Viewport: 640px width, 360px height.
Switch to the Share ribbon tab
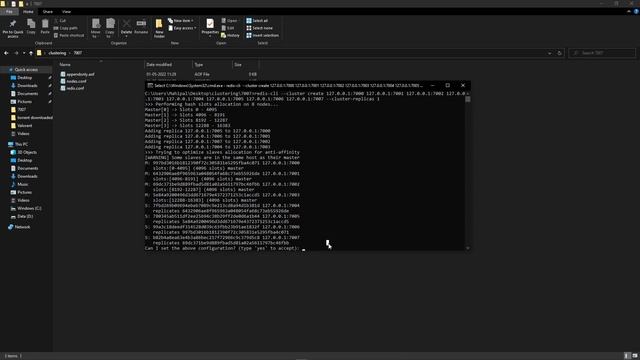48,12
